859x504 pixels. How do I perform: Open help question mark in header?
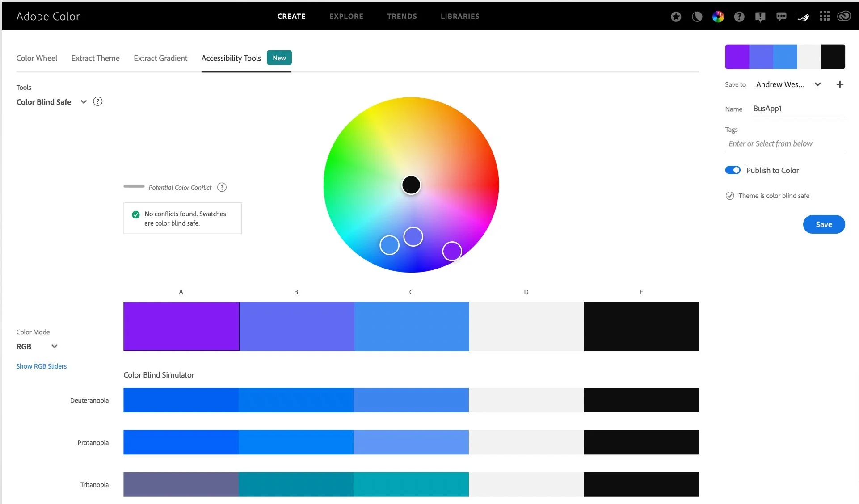click(739, 17)
